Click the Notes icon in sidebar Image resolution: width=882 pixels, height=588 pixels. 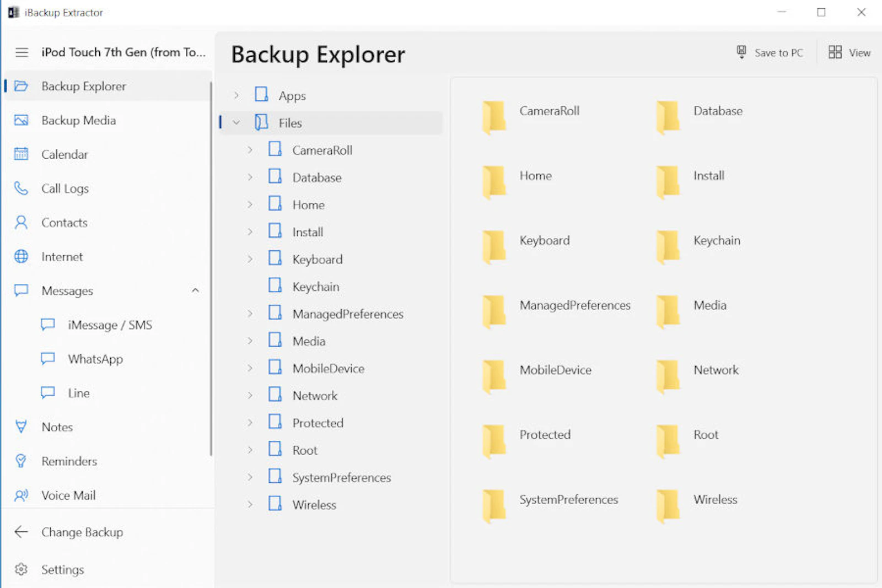tap(21, 427)
